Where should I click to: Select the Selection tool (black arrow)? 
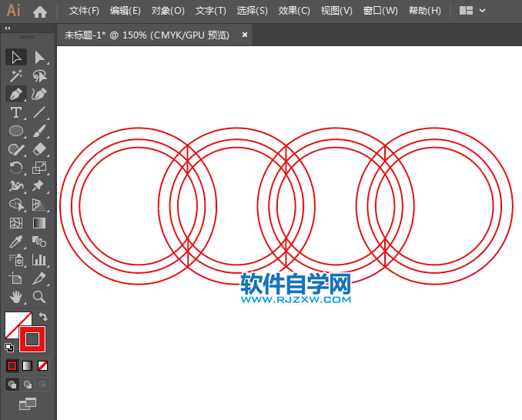click(16, 57)
